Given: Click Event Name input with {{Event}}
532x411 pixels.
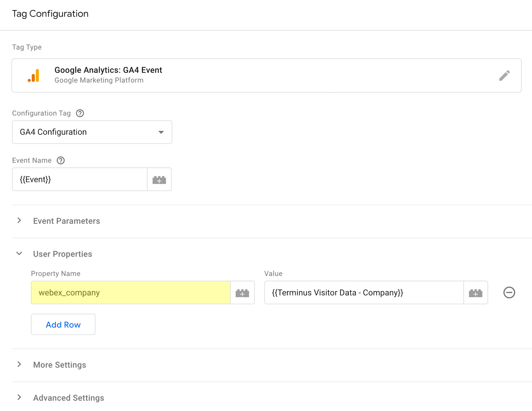Looking at the screenshot, I should 80,180.
